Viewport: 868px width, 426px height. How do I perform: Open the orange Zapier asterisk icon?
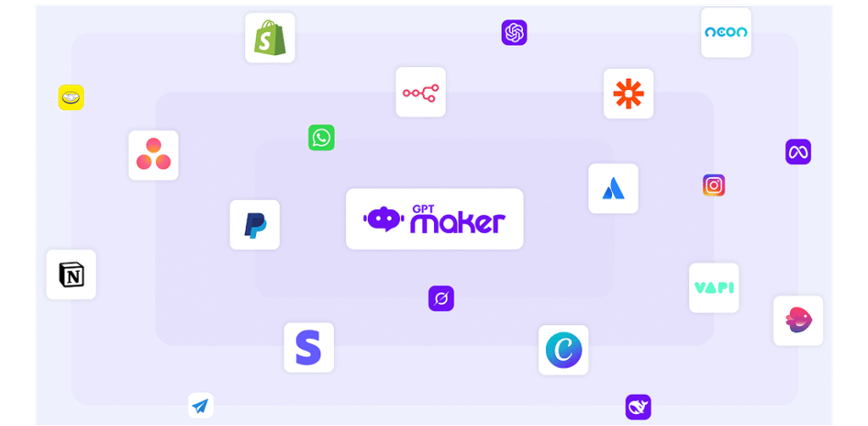coord(628,93)
